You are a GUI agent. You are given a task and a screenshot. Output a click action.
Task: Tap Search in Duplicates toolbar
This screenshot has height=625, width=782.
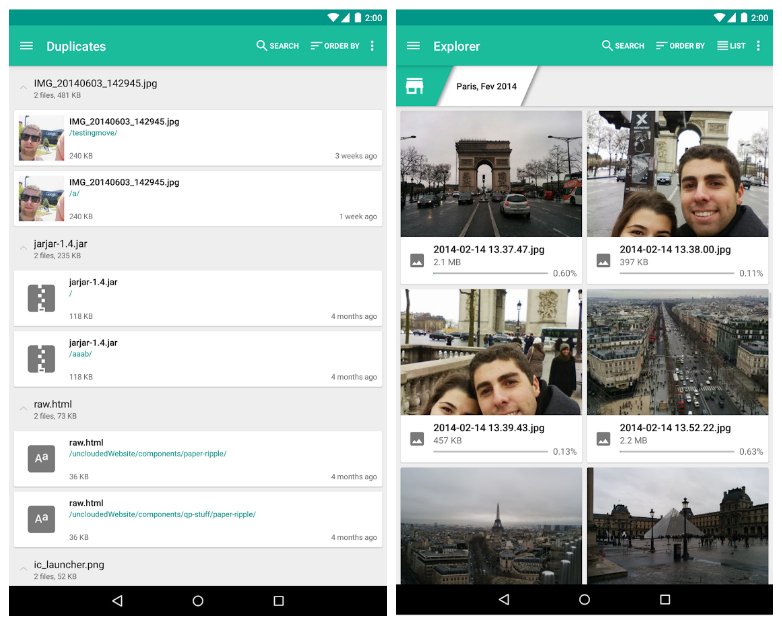(x=277, y=46)
